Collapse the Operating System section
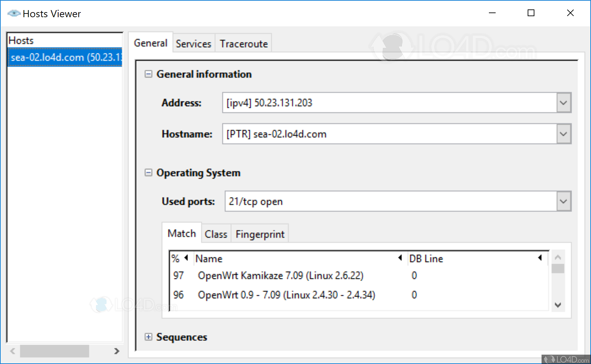This screenshot has width=591, height=364. pyautogui.click(x=148, y=173)
